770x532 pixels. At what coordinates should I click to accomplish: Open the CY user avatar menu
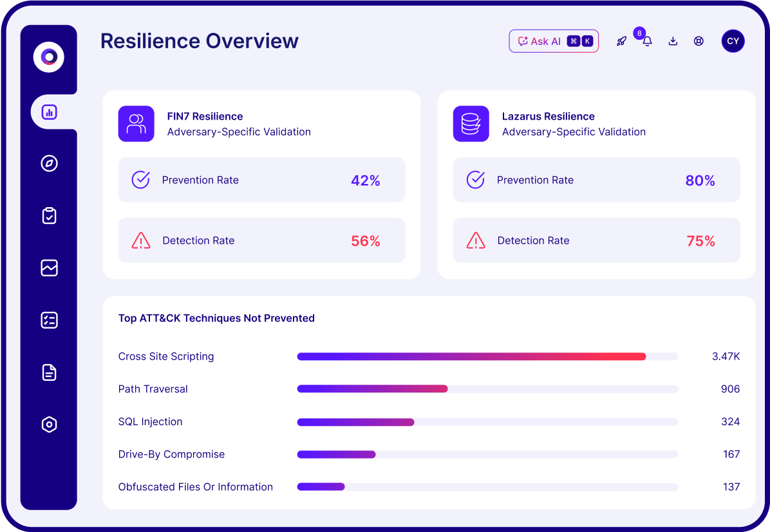pos(733,41)
